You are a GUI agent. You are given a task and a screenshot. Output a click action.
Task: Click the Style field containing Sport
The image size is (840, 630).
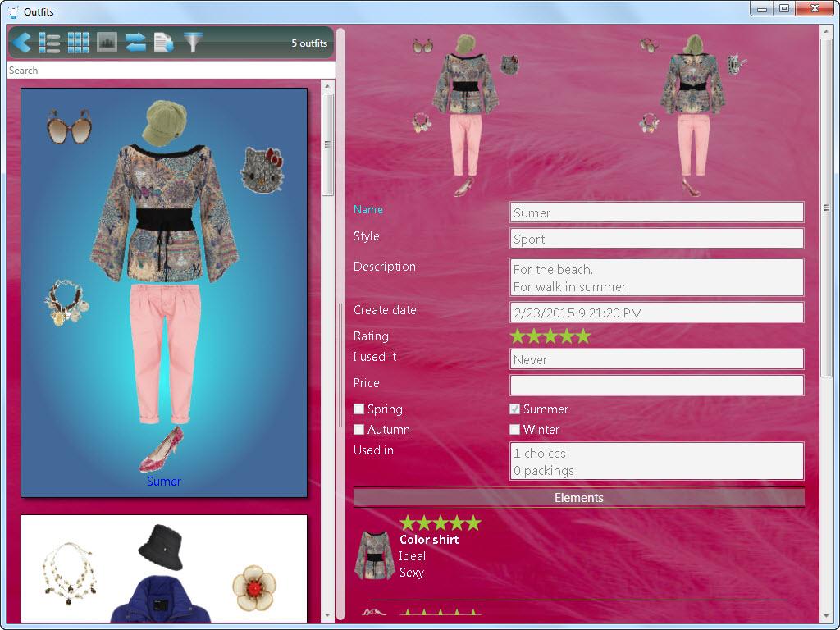[657, 239]
